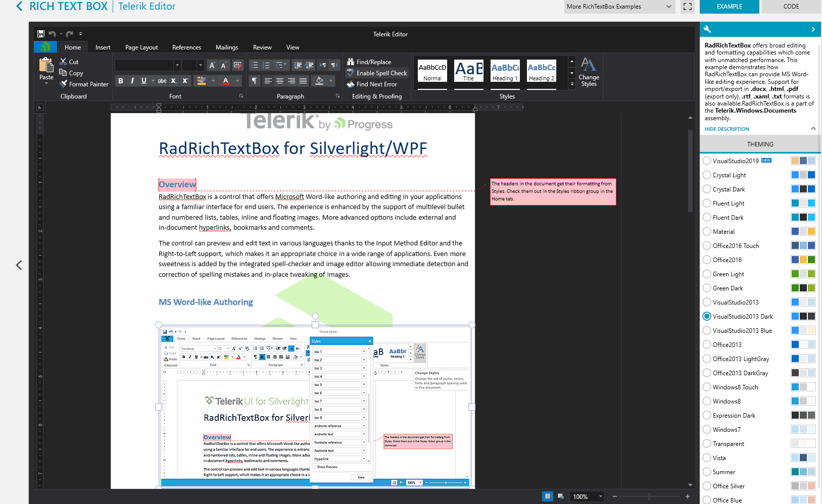Image resolution: width=822 pixels, height=504 pixels.
Task: Select the VisualStudio2019 theme radio button
Action: [x=707, y=161]
